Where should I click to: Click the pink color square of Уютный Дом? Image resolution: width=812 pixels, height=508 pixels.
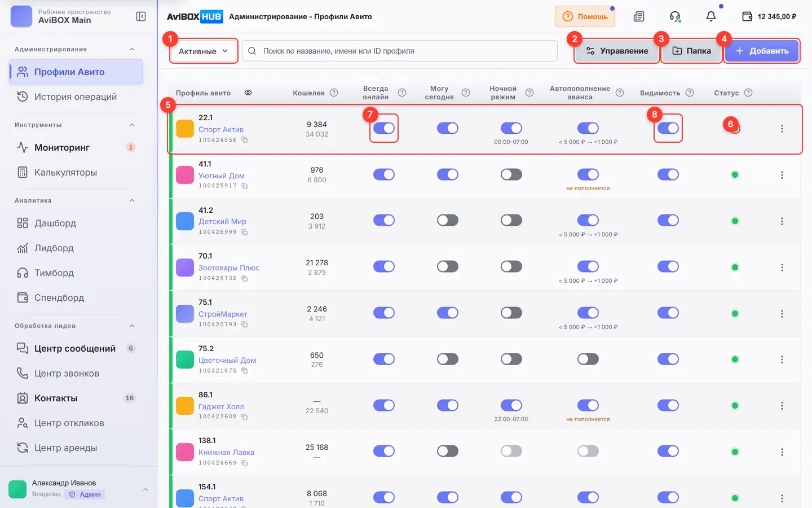click(x=185, y=174)
